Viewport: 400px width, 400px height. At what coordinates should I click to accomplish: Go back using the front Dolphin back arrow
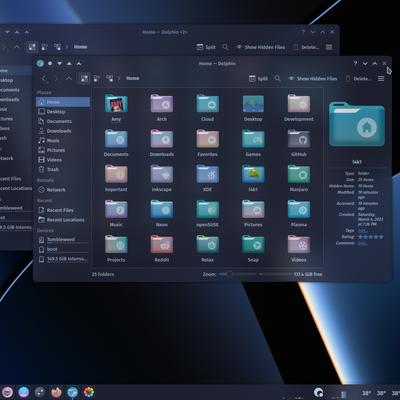click(x=44, y=78)
